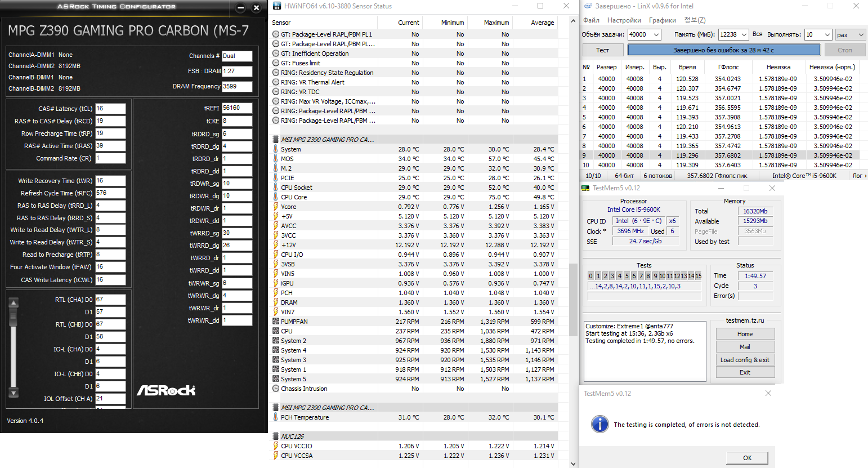868x468 pixels.
Task: Click the status icon beside GT: Fuses limit
Action: tap(276, 63)
